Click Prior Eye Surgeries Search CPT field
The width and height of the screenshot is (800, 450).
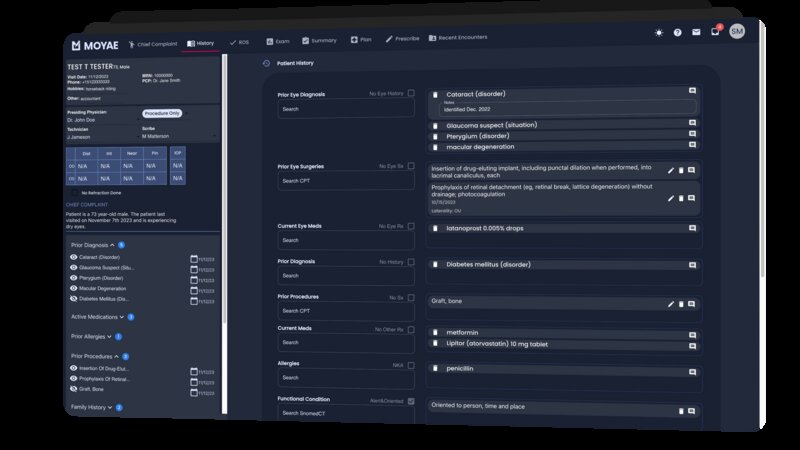(346, 181)
